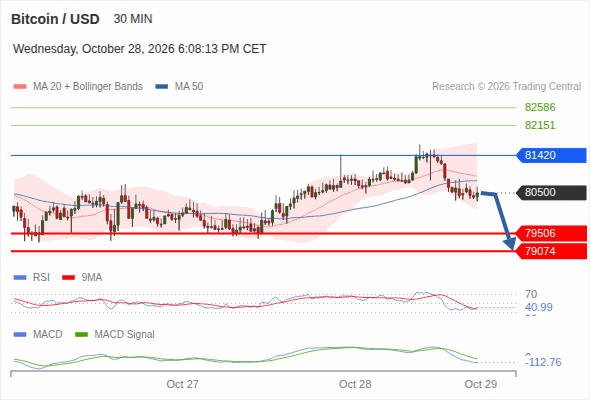Click the date and time stamp line
This screenshot has width=590, height=400.
coord(140,49)
